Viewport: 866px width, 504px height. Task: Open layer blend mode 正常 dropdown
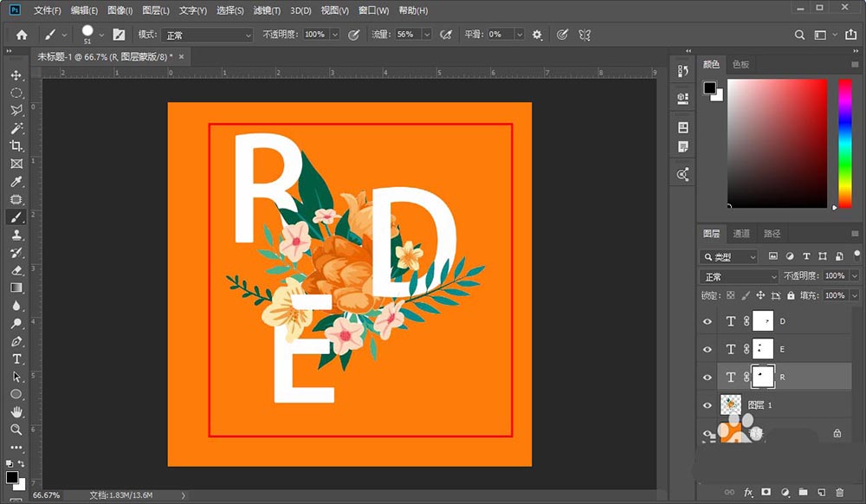click(739, 276)
